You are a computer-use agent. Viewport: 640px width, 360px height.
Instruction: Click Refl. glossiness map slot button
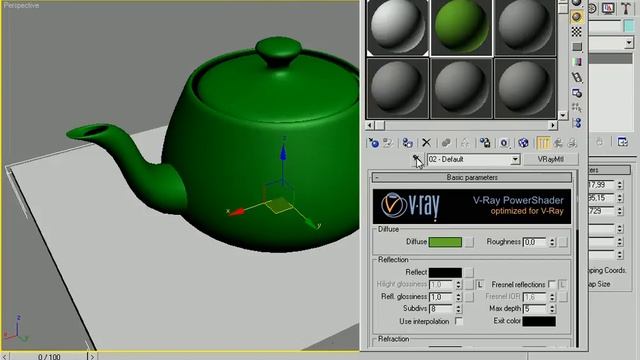[469, 297]
